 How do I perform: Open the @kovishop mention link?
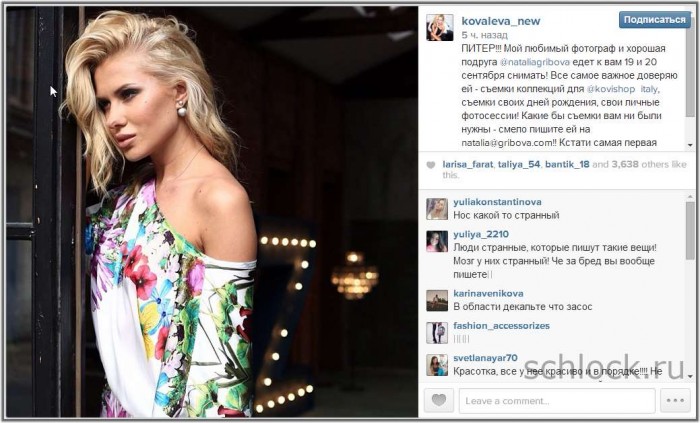click(x=610, y=89)
